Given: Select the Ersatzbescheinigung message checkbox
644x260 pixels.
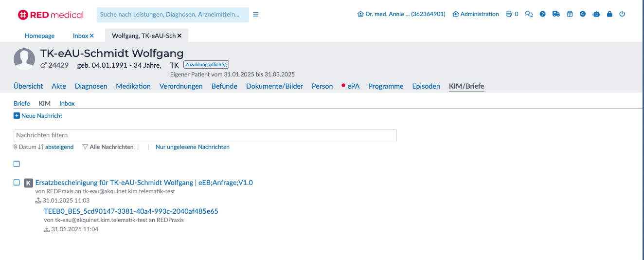Looking at the screenshot, I should 17,183.
